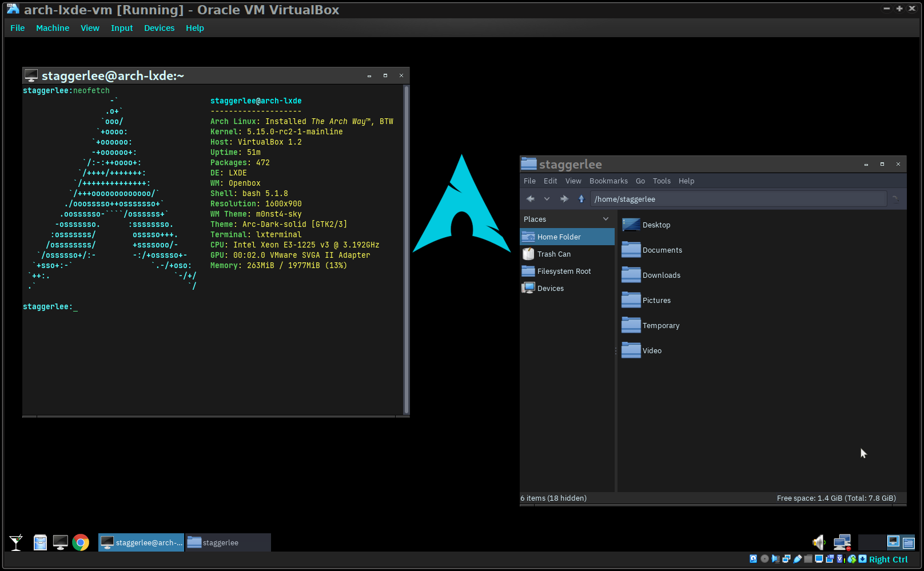Go back in file manager history
This screenshot has width=924, height=571.
[x=531, y=199]
